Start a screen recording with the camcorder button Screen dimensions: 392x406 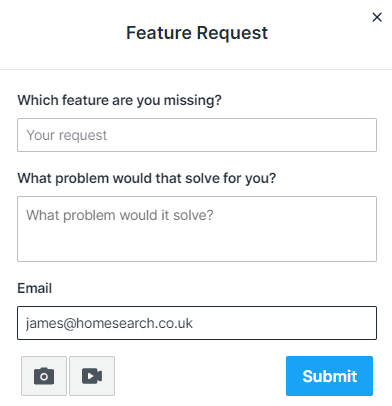click(92, 376)
